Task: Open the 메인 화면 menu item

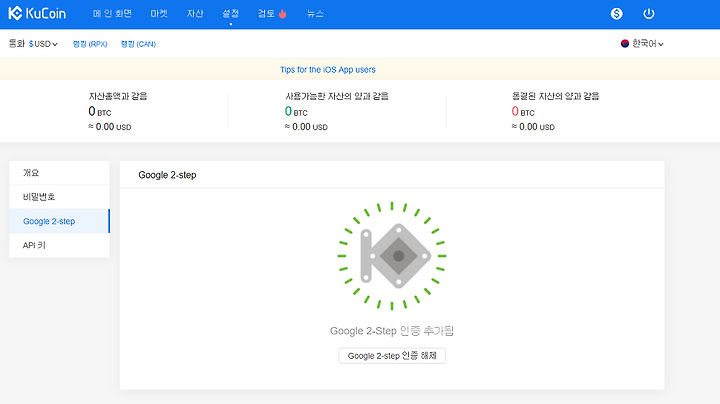Action: pyautogui.click(x=112, y=14)
